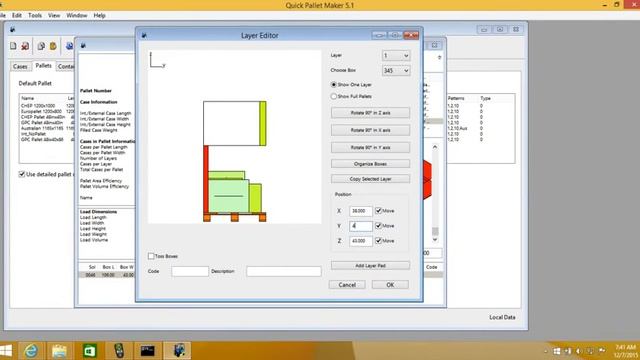Click the X position input field
The image size is (640, 360).
(361, 211)
